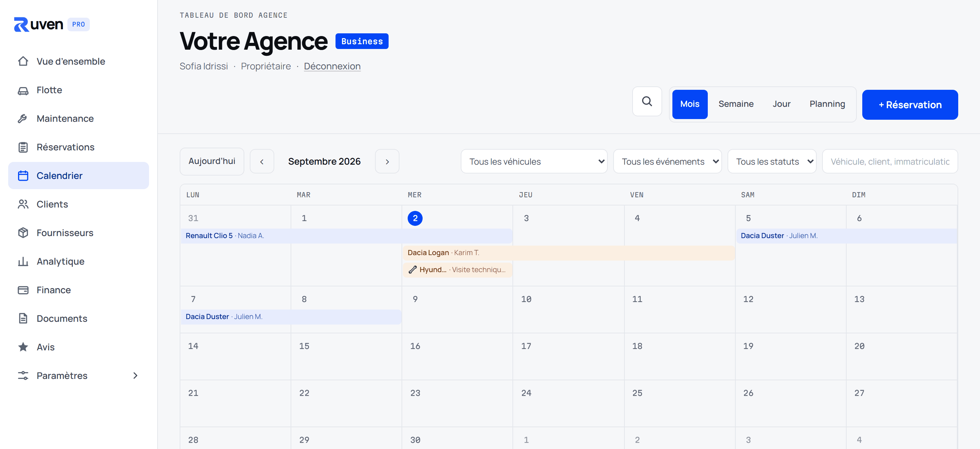
Task: Switch to Jour view
Action: coord(781,104)
